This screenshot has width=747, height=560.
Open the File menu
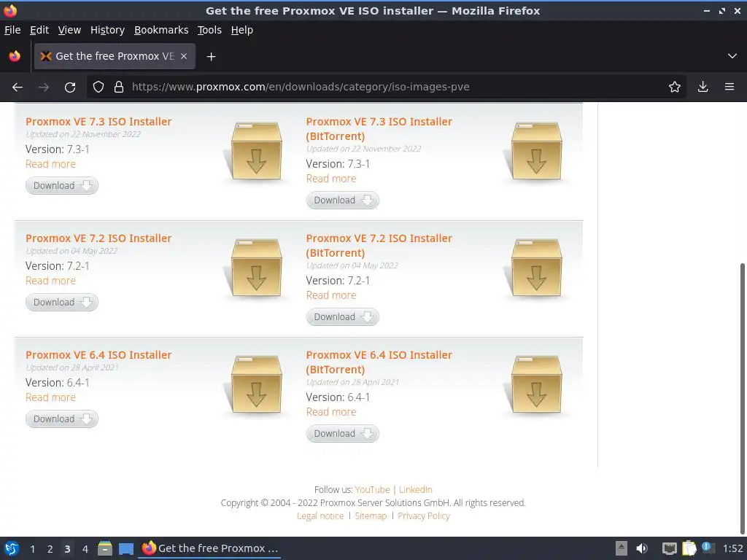(x=12, y=30)
